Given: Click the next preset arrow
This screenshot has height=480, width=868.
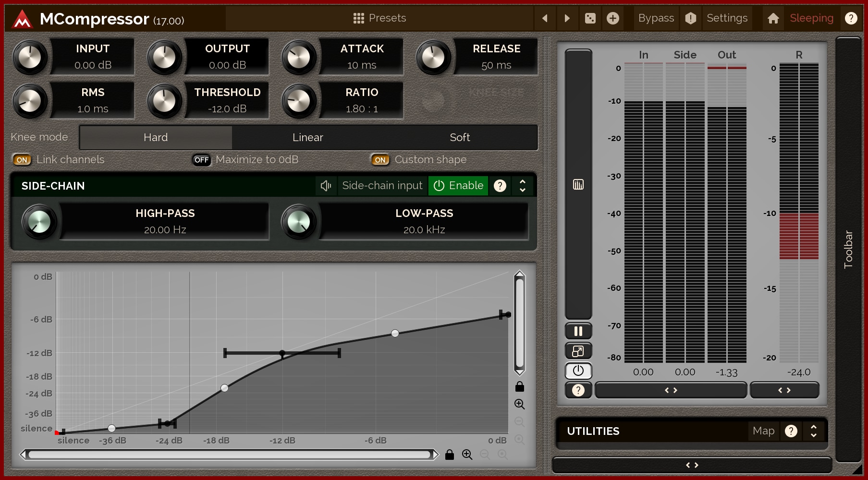Looking at the screenshot, I should coord(567,18).
